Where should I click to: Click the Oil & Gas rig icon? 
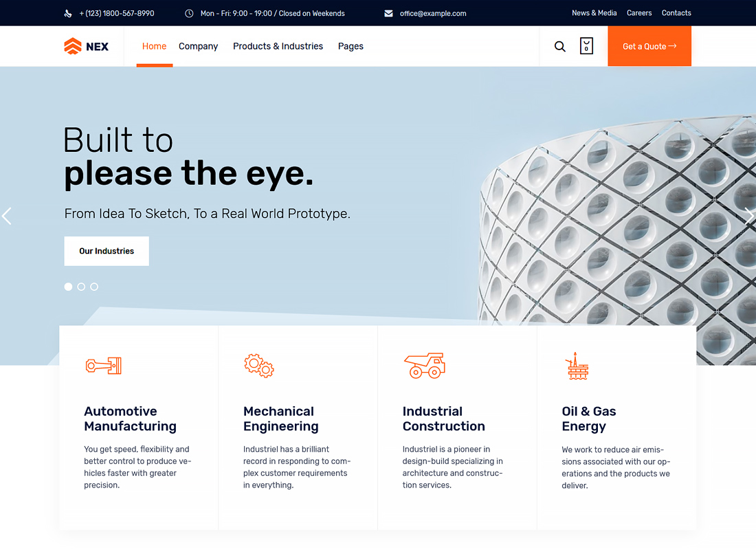pos(577,366)
